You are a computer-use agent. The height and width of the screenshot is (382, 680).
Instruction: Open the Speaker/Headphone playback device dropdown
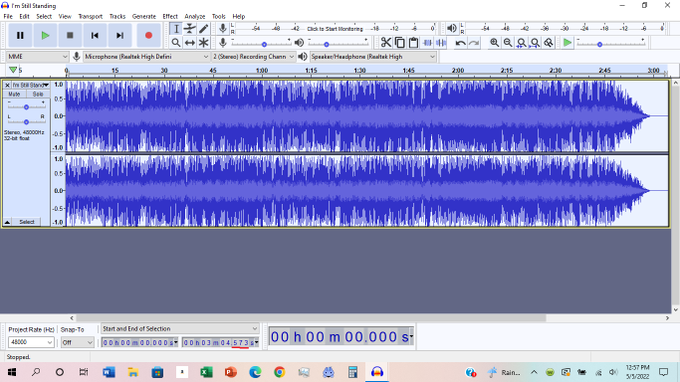(373, 57)
